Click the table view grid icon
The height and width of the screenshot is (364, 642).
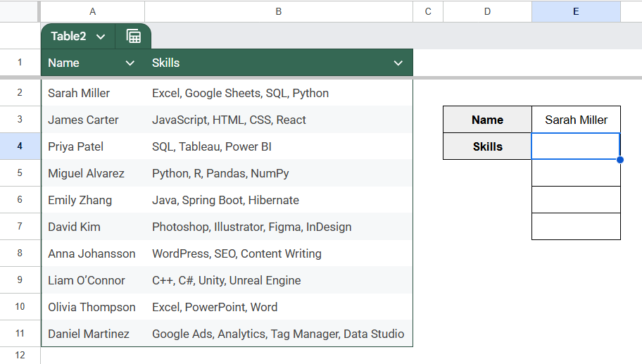(x=134, y=37)
